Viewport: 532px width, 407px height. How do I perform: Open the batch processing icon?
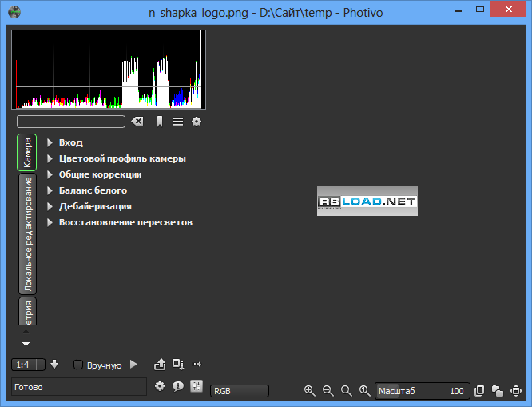point(178,364)
